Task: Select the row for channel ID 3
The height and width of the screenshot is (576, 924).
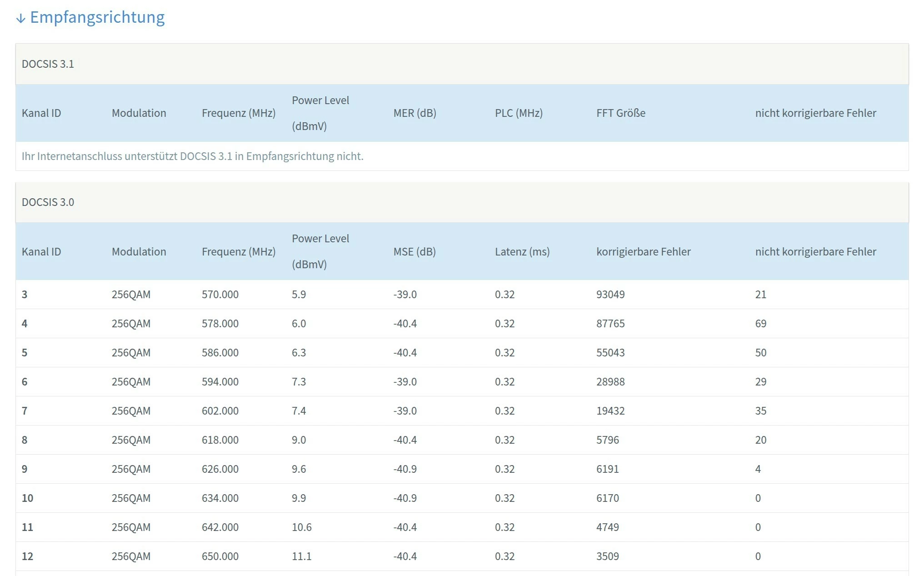Action: pyautogui.click(x=25, y=295)
